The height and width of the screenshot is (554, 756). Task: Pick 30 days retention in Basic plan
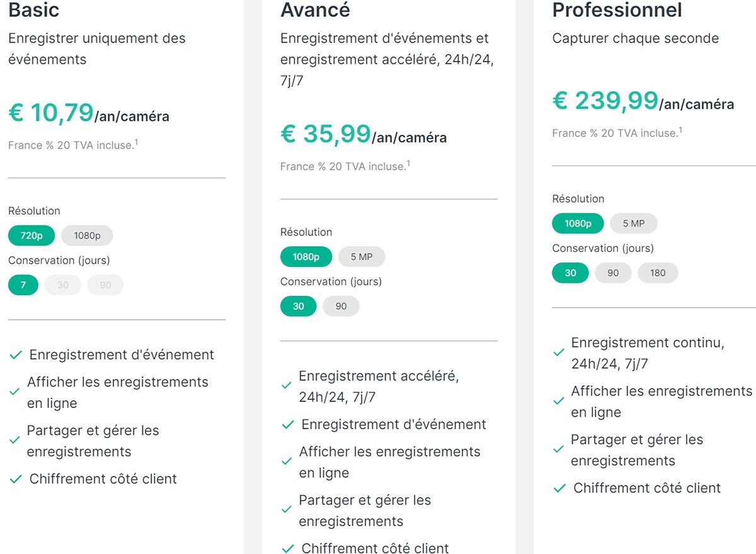(63, 285)
